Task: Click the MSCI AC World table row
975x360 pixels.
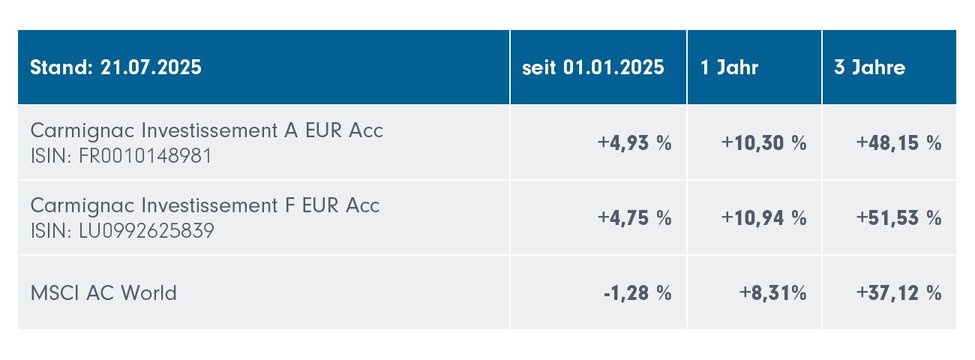Action: click(487, 292)
